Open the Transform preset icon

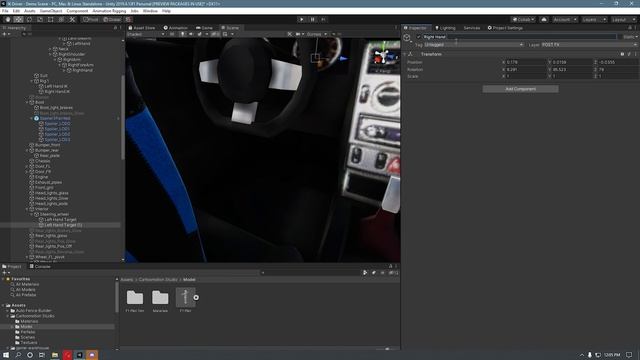click(629, 54)
